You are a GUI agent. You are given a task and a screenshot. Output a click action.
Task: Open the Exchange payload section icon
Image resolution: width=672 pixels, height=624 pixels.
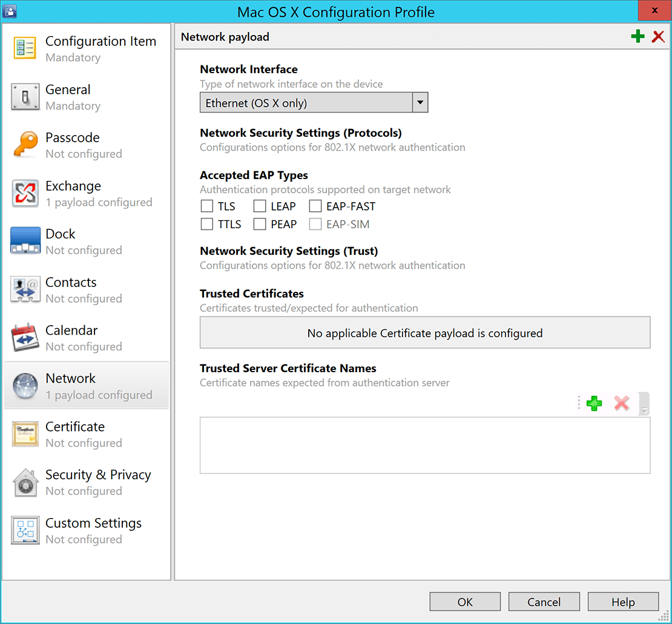coord(25,194)
